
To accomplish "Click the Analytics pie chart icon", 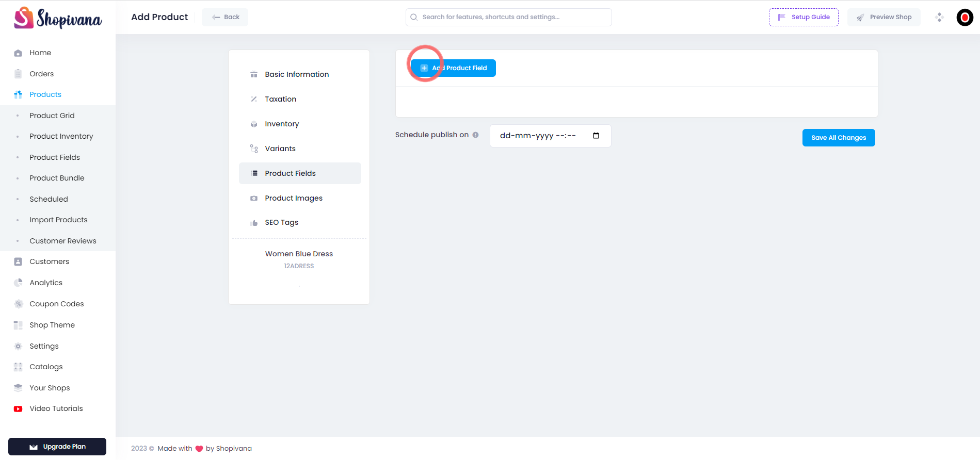I will click(18, 283).
